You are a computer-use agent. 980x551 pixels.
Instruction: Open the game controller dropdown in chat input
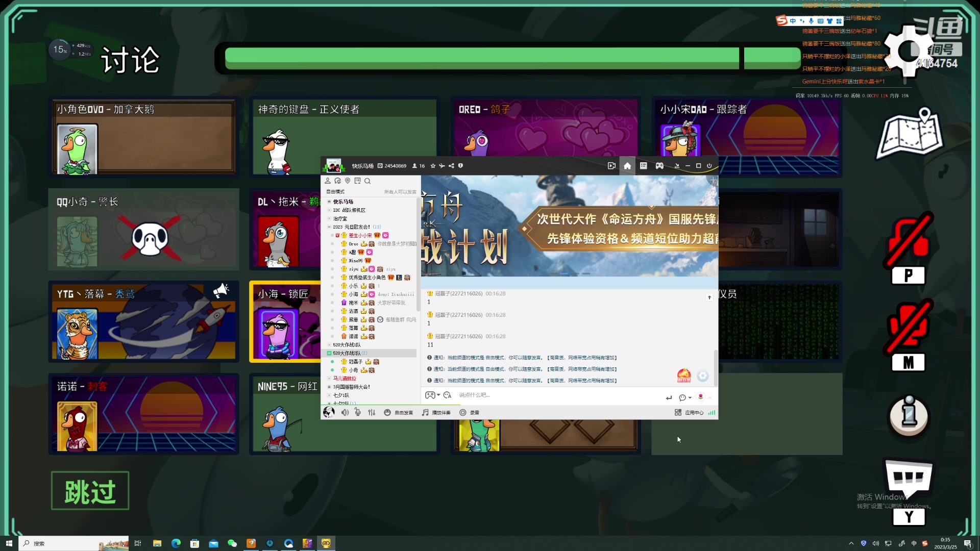pyautogui.click(x=432, y=395)
